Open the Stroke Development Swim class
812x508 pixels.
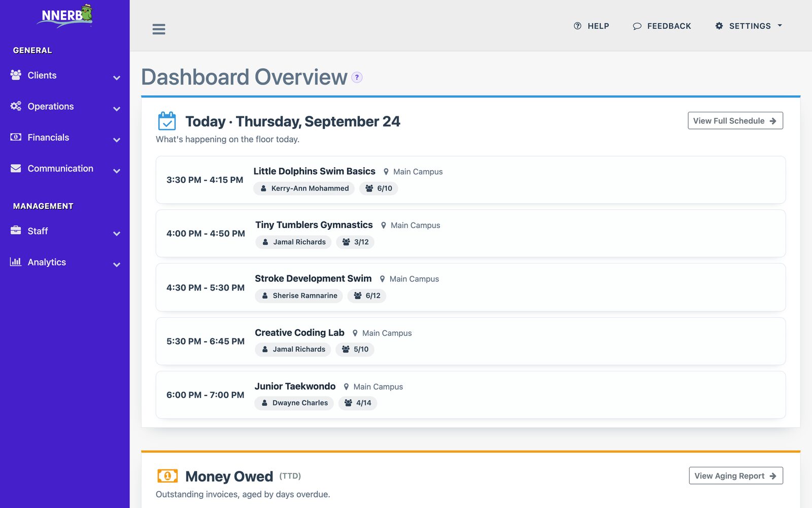coord(313,278)
